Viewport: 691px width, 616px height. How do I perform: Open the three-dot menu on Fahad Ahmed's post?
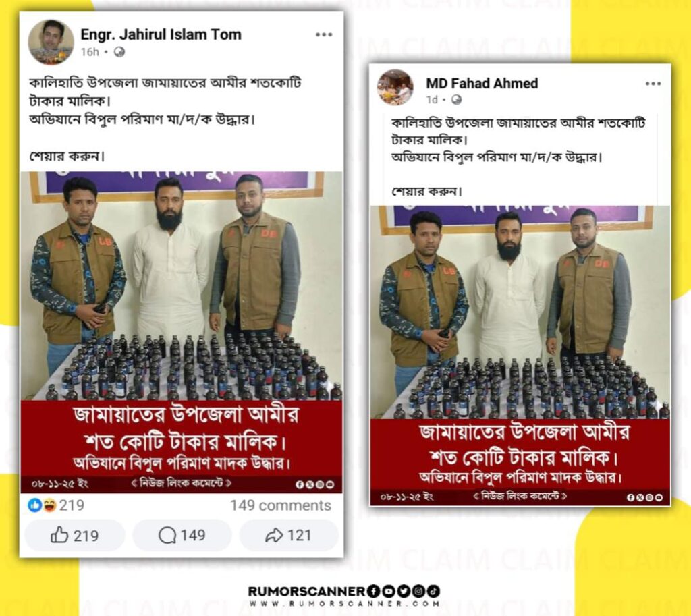pos(653,83)
